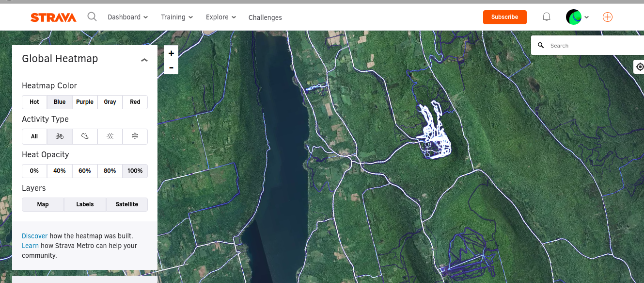Set heat opacity to 60%
Screen dimensions: 644x283
85,171
